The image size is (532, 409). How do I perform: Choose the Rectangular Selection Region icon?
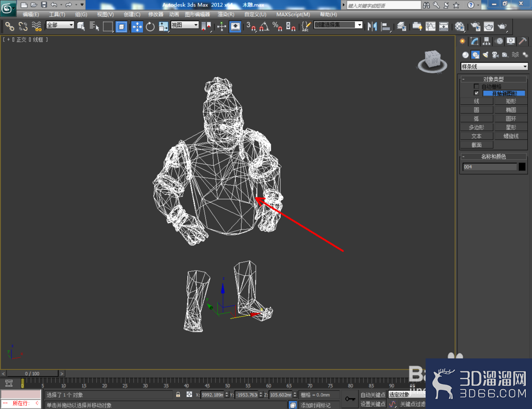pos(108,26)
